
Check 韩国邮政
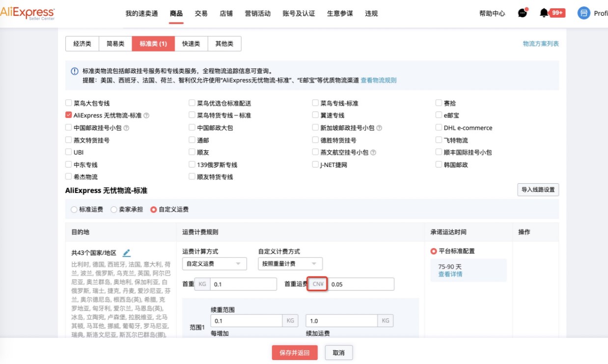[439, 165]
